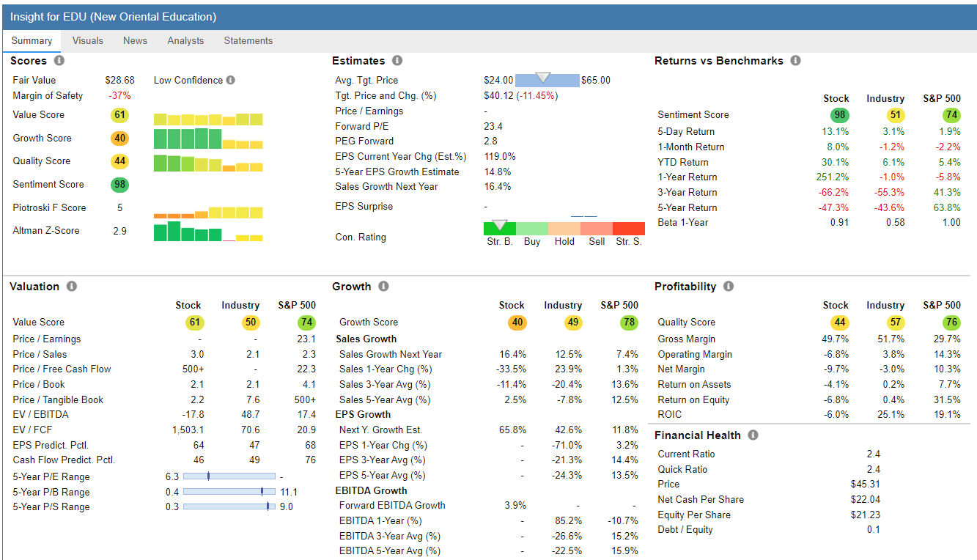Click the Hold segment of rating bar
The image size is (977, 560).
pos(564,229)
